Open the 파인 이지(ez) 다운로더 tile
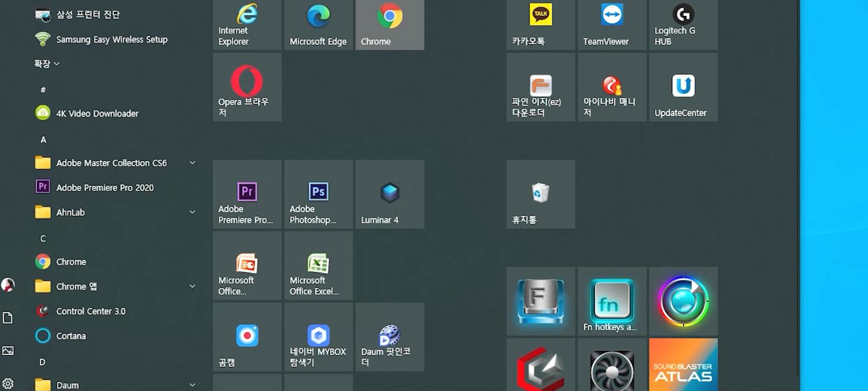 (541, 87)
